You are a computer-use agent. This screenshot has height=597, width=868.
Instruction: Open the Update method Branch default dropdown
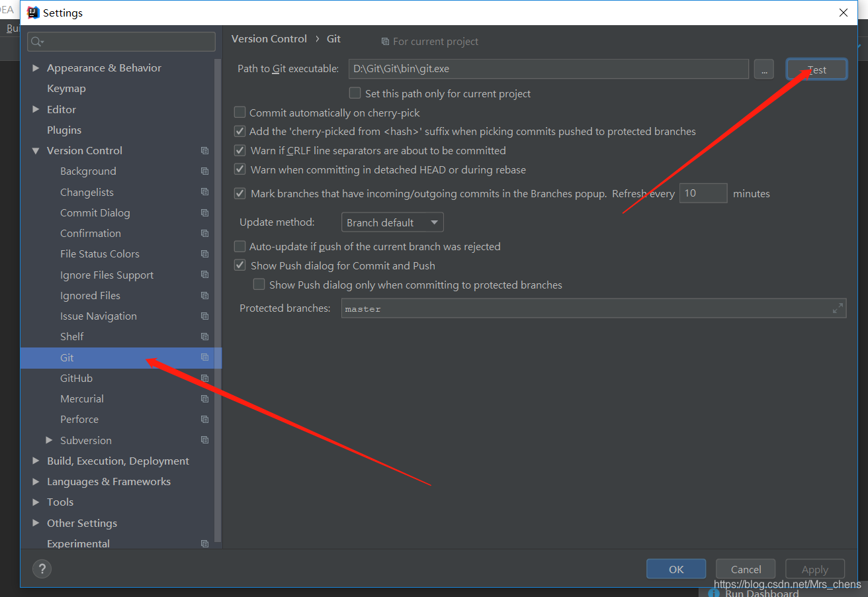point(392,222)
